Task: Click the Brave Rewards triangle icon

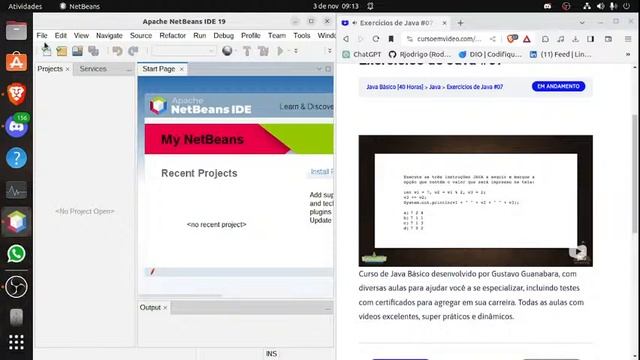Action: click(x=527, y=39)
